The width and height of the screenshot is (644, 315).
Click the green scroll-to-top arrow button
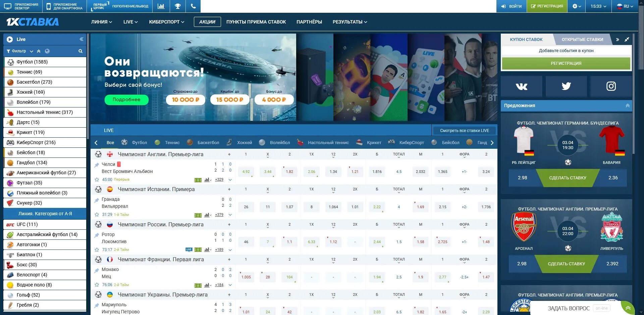pos(628,308)
